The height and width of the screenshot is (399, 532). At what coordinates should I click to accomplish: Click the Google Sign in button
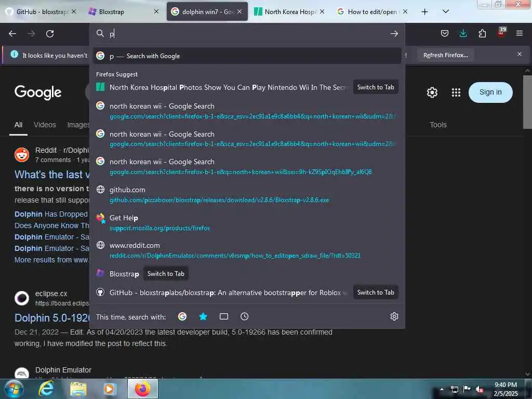coord(490,92)
